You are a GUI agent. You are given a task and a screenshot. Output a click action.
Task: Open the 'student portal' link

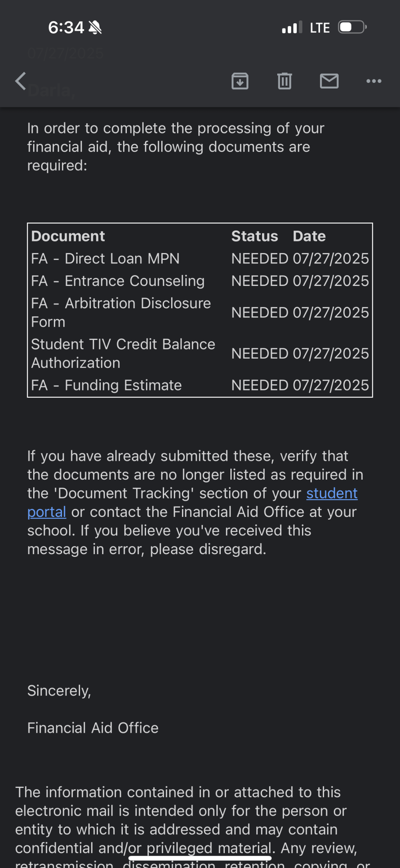(x=332, y=493)
